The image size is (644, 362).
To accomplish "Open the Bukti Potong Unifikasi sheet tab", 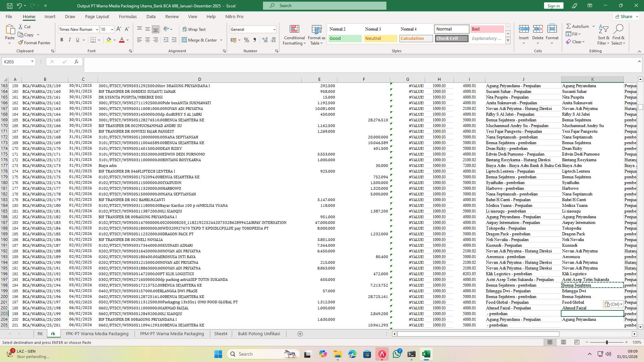I will (259, 334).
